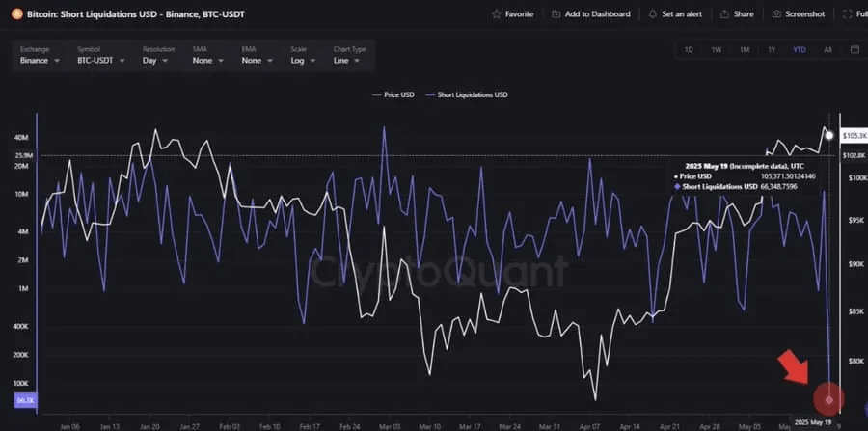Click the Favorite star icon
The width and height of the screenshot is (868, 431).
click(x=497, y=14)
